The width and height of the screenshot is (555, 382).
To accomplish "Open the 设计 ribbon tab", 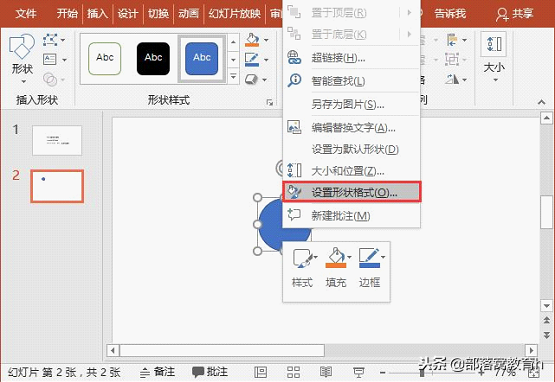I will [128, 13].
